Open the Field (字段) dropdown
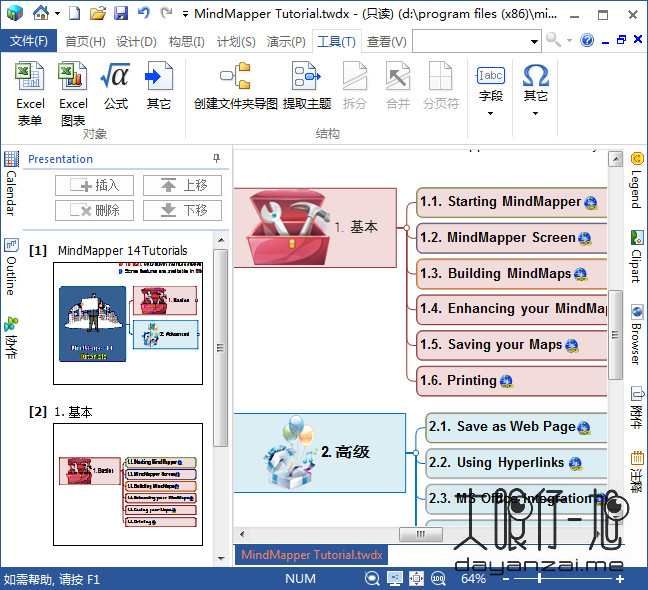Screen dimensions: 648x590 click(x=491, y=91)
